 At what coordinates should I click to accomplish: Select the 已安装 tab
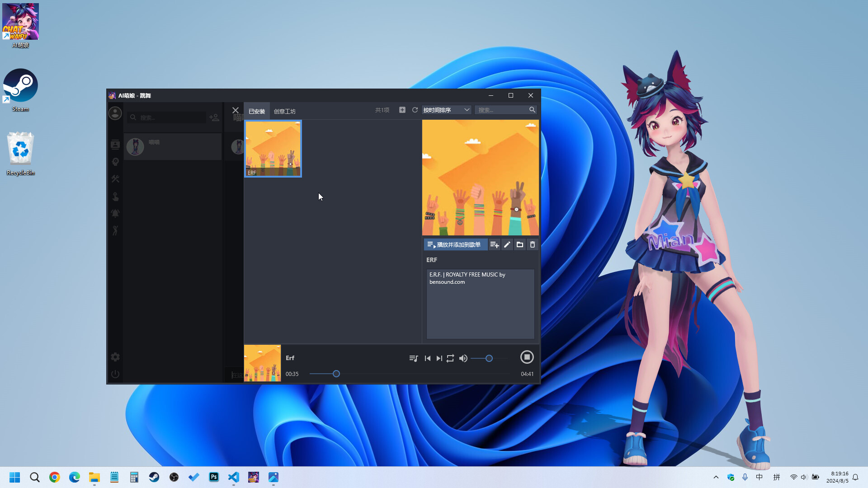pyautogui.click(x=256, y=111)
